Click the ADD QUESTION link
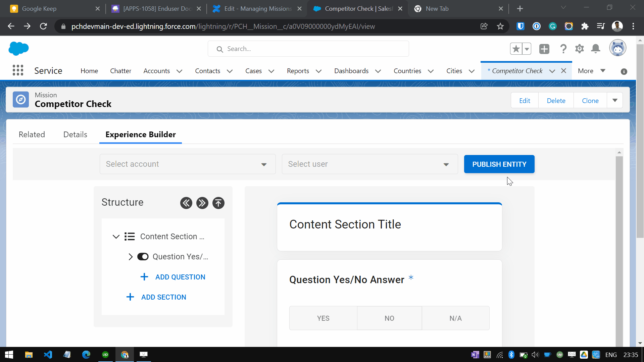 point(180,277)
